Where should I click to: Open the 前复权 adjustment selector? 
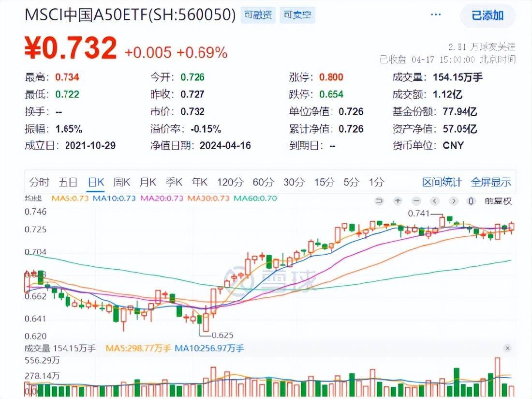pyautogui.click(x=497, y=200)
